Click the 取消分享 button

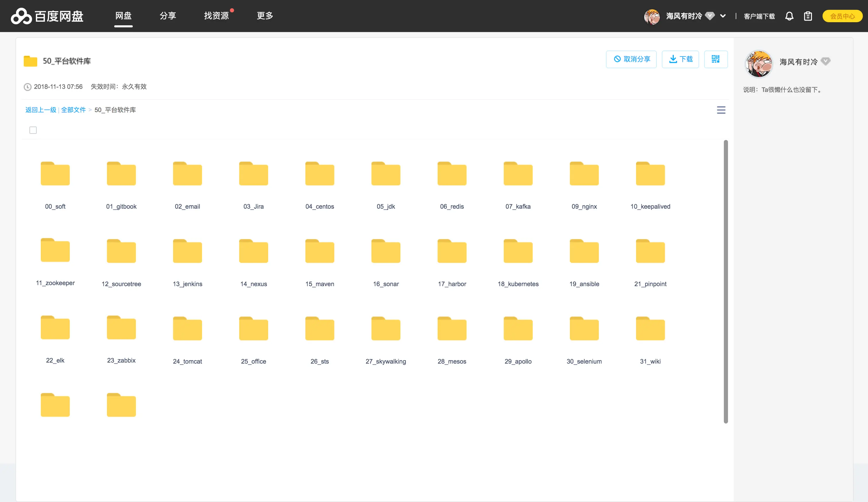(x=631, y=59)
